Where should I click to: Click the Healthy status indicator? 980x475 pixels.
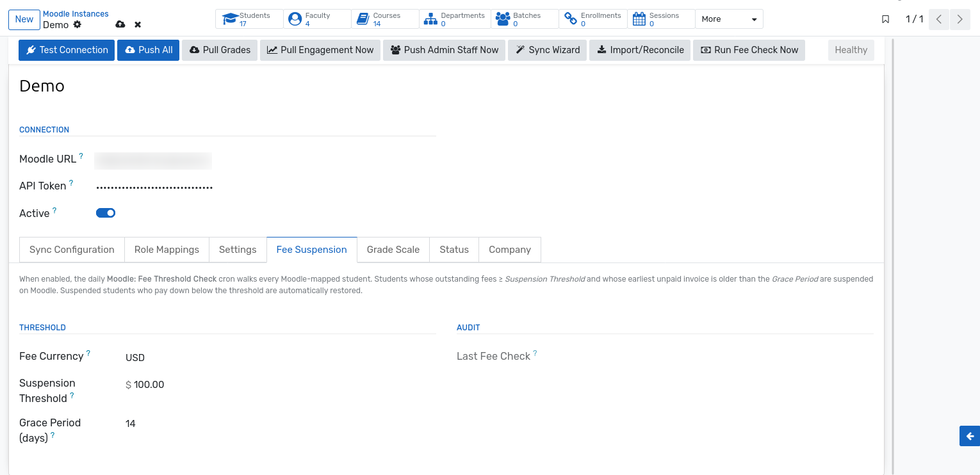(851, 50)
